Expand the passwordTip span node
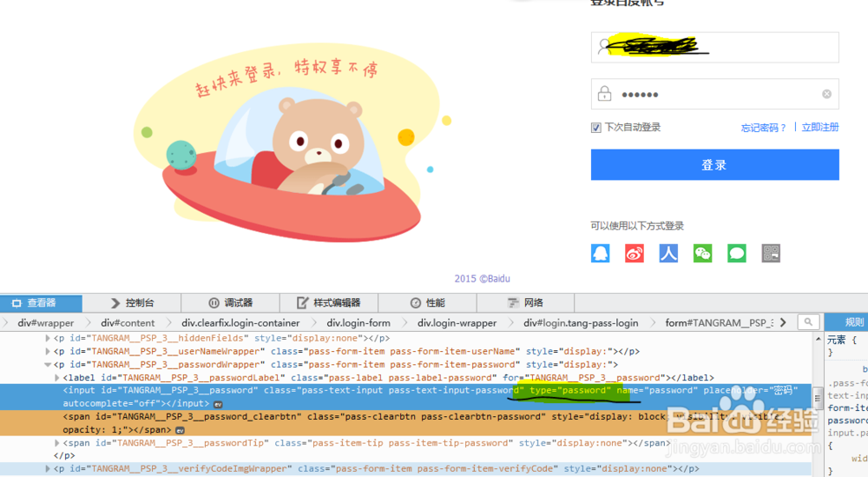Image resolution: width=868 pixels, height=477 pixels. pyautogui.click(x=57, y=442)
